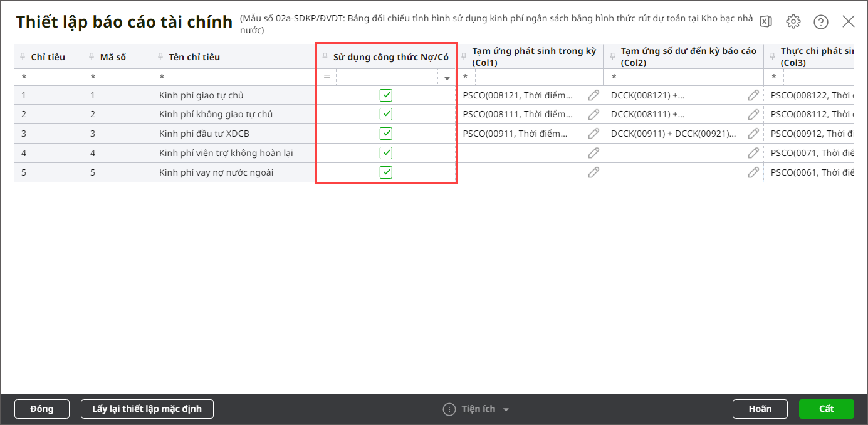Change filter operator of Col3 column
This screenshot has width=868, height=425.
click(774, 77)
